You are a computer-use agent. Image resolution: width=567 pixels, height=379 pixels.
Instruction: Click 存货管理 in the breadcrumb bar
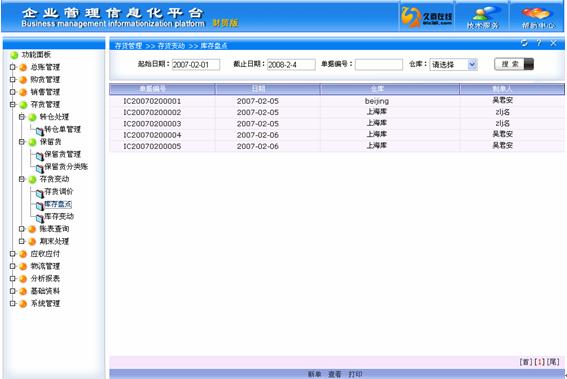coord(128,46)
